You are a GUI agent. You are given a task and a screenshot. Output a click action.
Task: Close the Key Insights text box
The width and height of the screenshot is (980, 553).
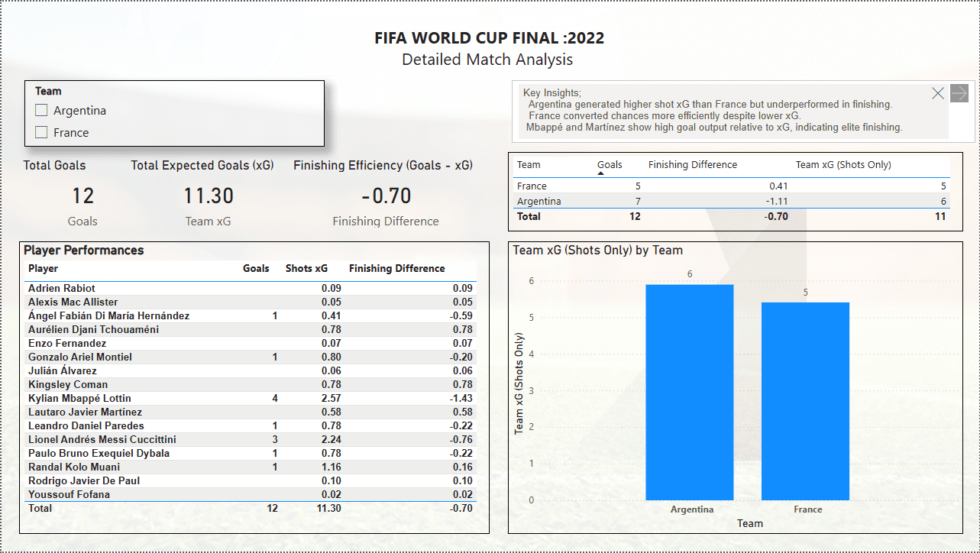938,93
